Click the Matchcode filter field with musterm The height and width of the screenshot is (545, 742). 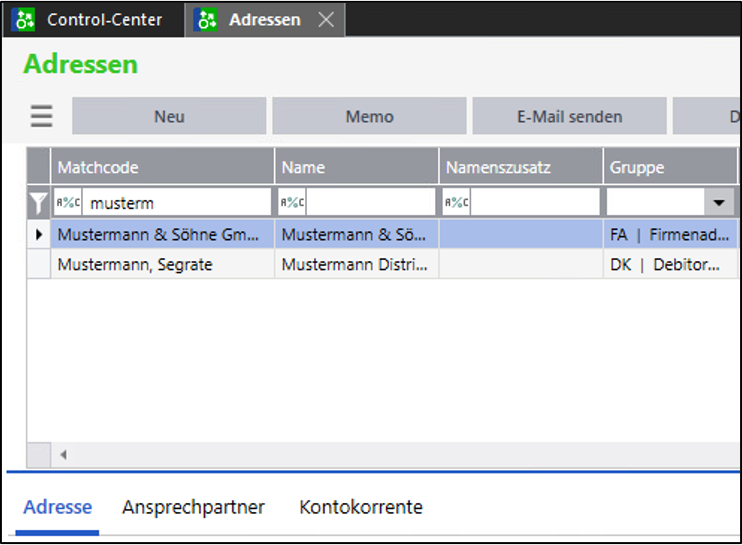tap(178, 203)
